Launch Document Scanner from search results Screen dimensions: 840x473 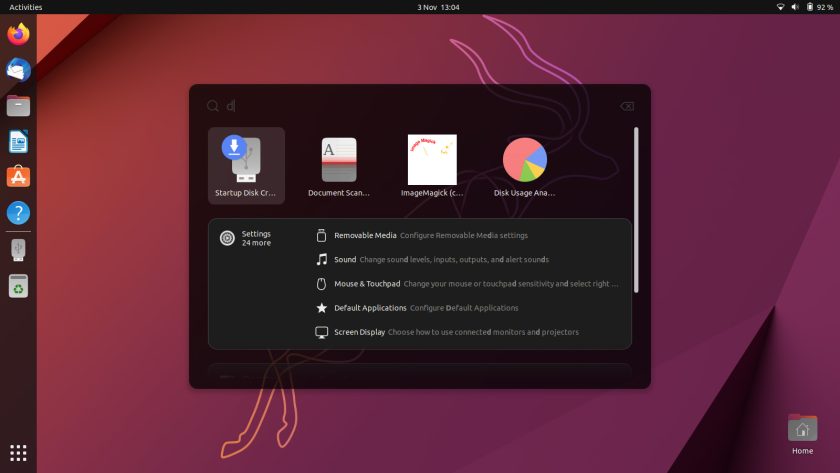(x=339, y=166)
